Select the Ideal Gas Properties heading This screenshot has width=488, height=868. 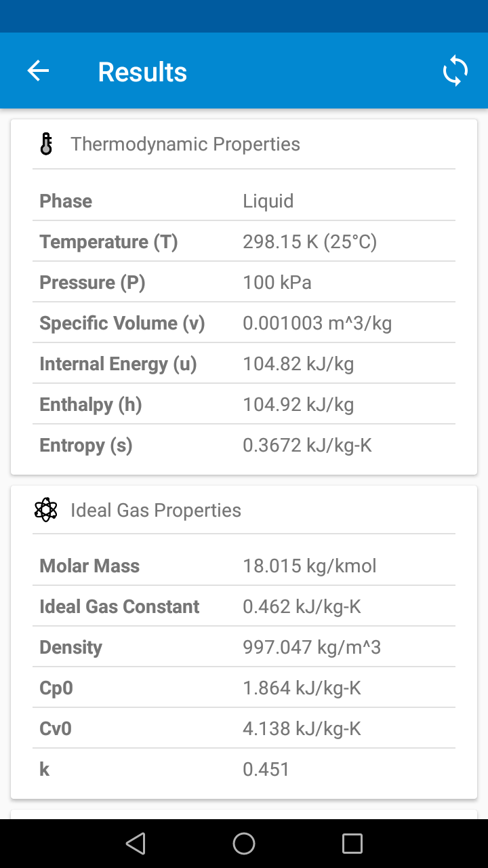(156, 510)
